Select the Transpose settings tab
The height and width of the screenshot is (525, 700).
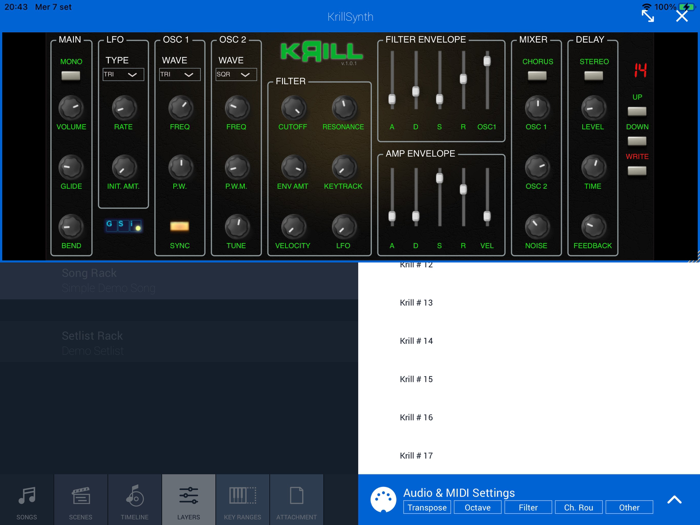(427, 508)
